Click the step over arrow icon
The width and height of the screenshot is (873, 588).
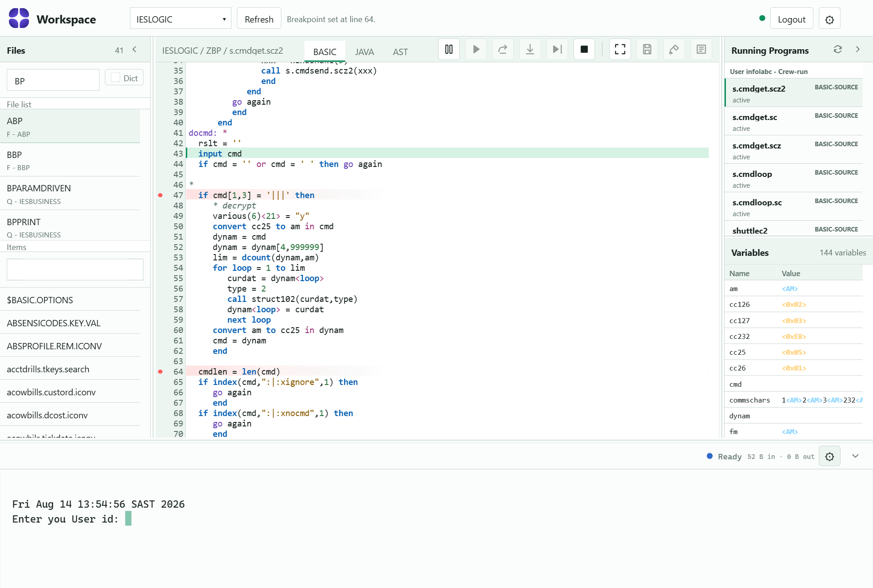(503, 49)
